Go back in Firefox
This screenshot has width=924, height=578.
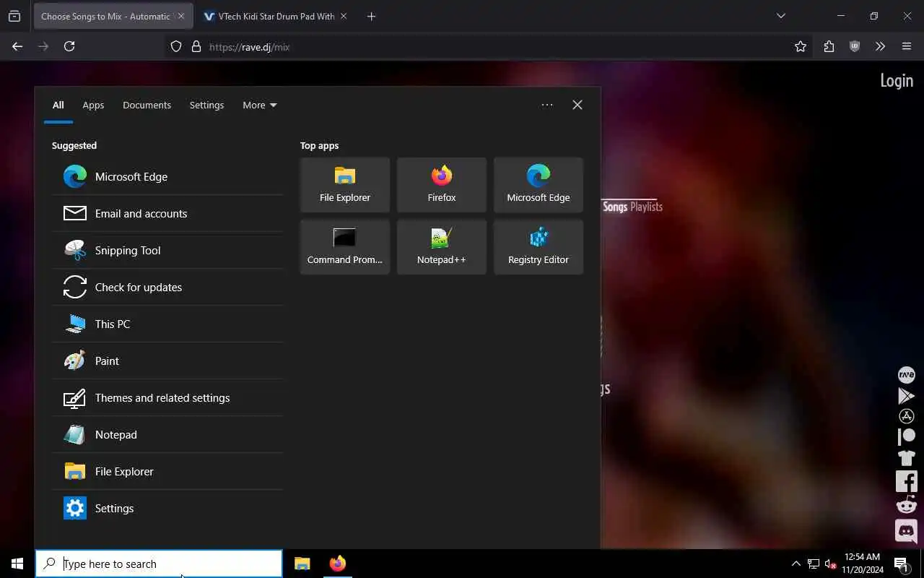(x=17, y=46)
